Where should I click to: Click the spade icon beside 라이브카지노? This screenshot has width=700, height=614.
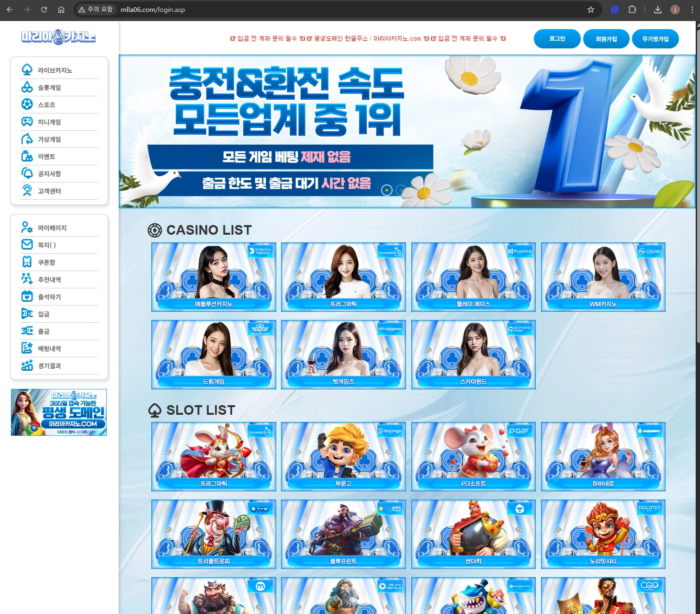(x=27, y=70)
